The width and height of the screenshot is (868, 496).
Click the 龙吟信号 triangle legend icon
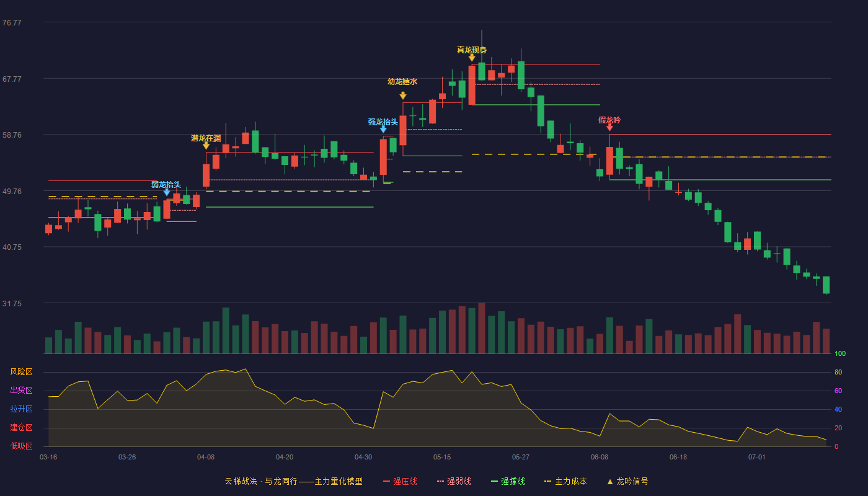pyautogui.click(x=610, y=482)
